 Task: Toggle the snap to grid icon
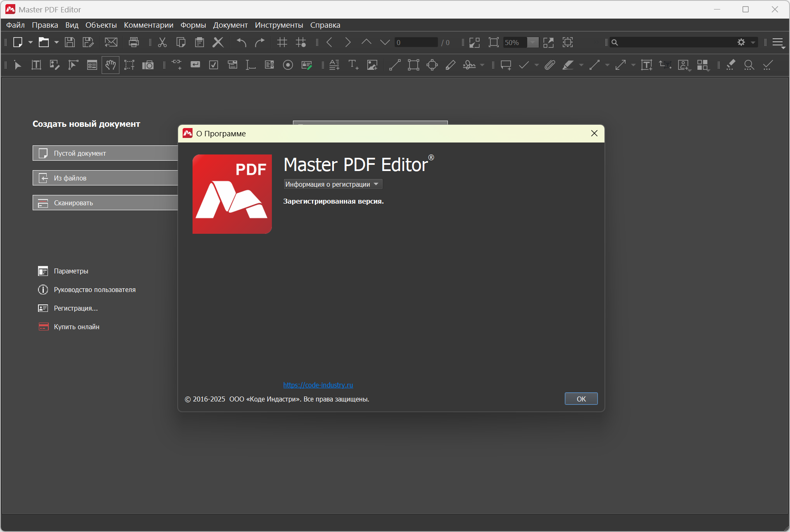[x=301, y=42]
